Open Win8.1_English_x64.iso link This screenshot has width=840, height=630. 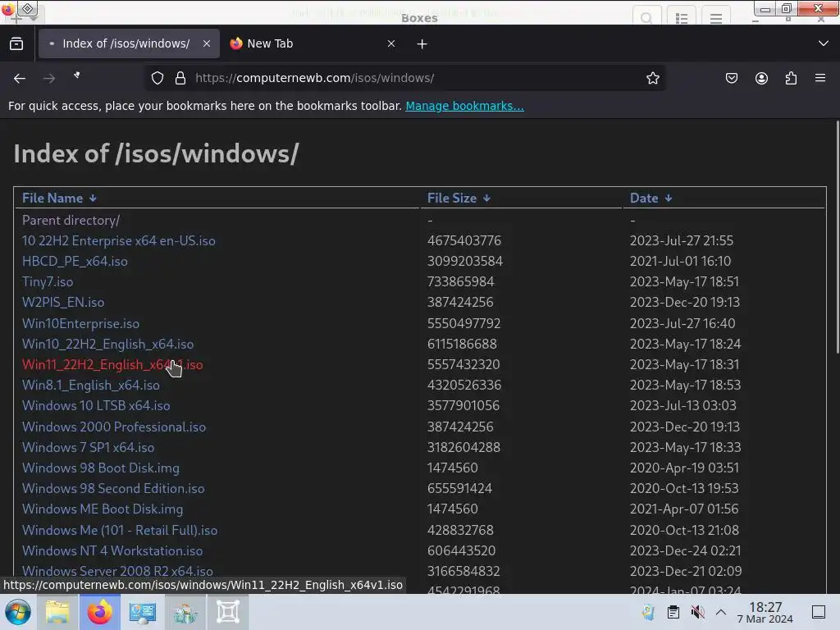[x=90, y=386]
